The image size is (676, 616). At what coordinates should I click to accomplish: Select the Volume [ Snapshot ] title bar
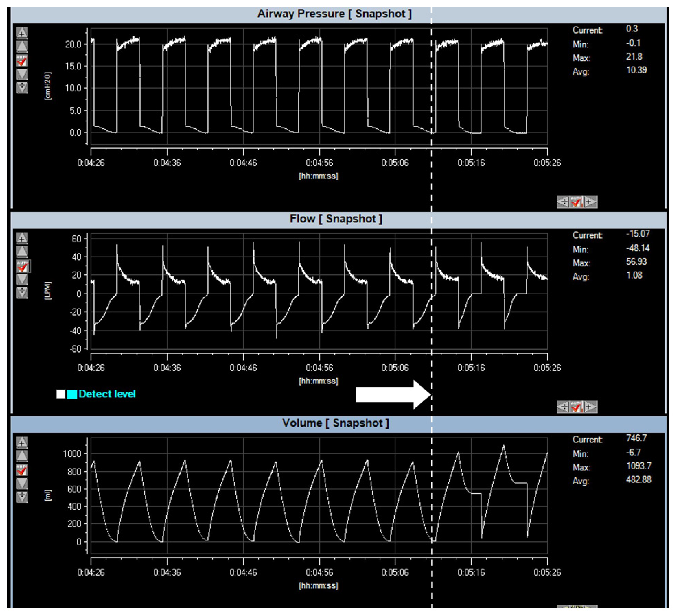[x=335, y=423]
